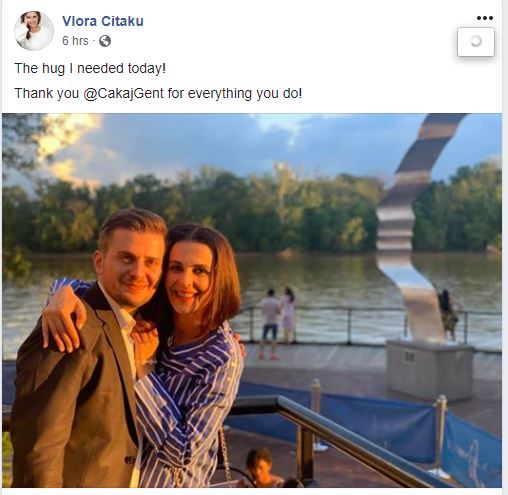The image size is (508, 495).
Task: Open the three-dot post options menu
Action: (x=484, y=18)
